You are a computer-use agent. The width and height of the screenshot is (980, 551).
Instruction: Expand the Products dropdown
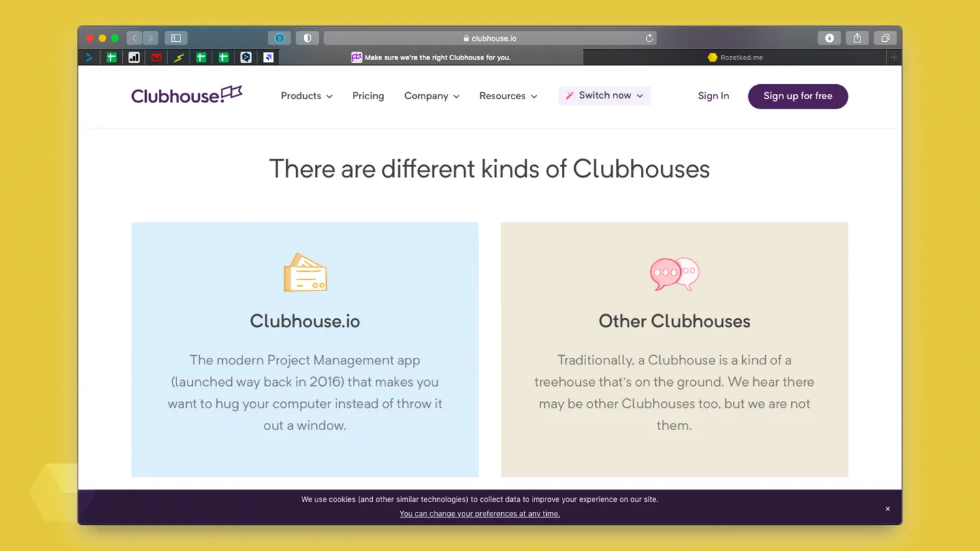pos(306,96)
